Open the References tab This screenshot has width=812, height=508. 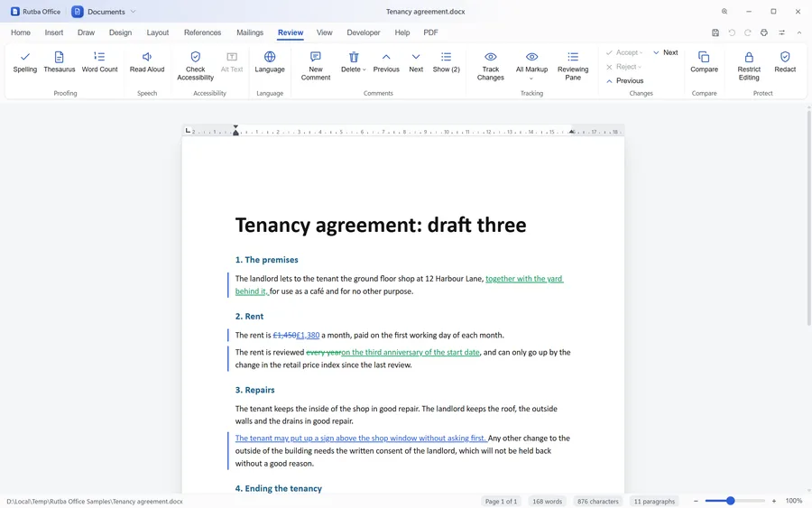coord(202,32)
